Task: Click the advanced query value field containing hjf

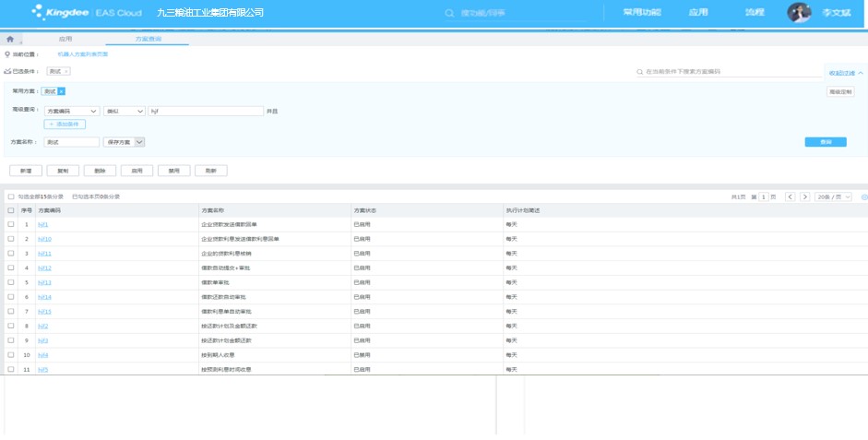Action: point(206,111)
